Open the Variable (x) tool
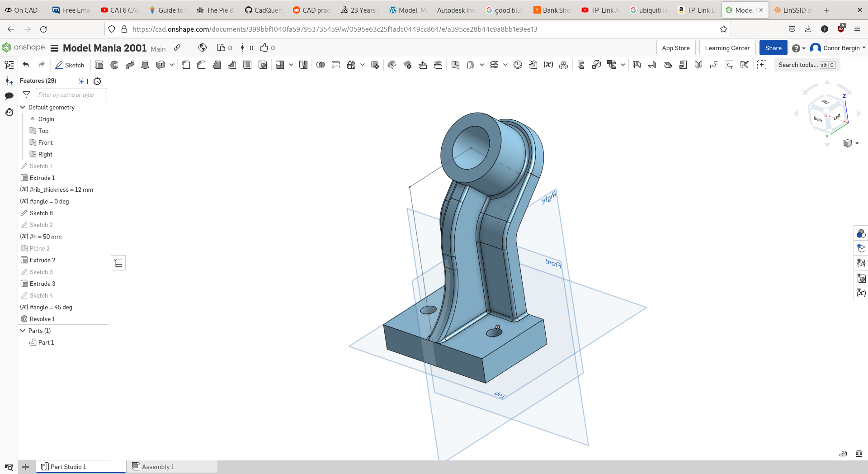This screenshot has height=474, width=868. (548, 65)
